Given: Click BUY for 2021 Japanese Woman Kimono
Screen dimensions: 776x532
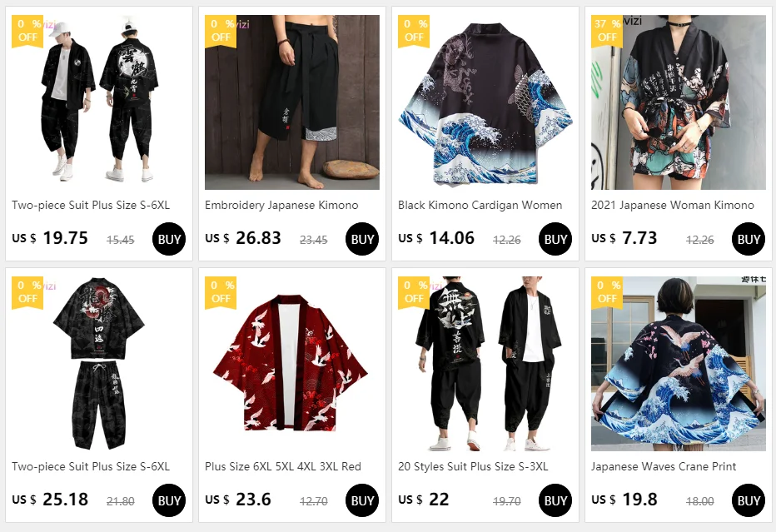Looking at the screenshot, I should 748,239.
